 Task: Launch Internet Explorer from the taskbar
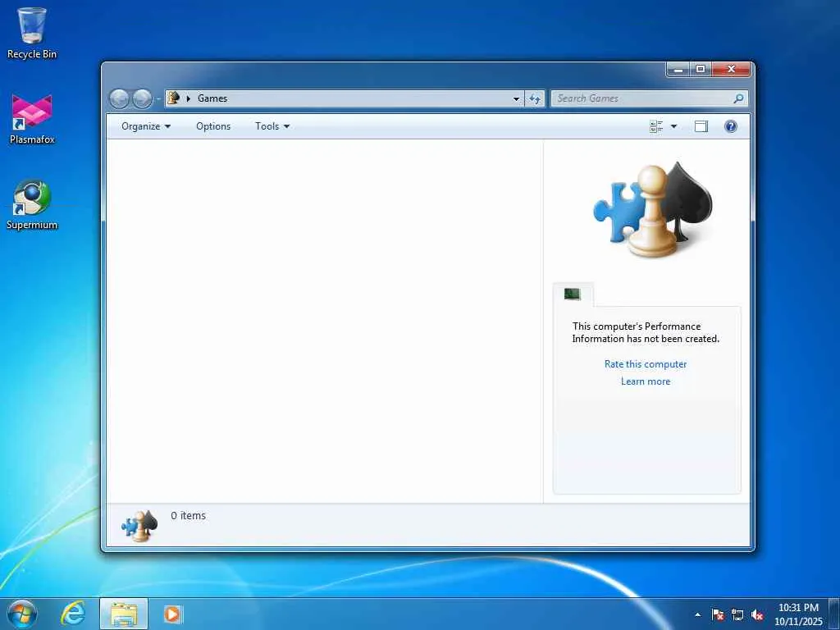(73, 614)
